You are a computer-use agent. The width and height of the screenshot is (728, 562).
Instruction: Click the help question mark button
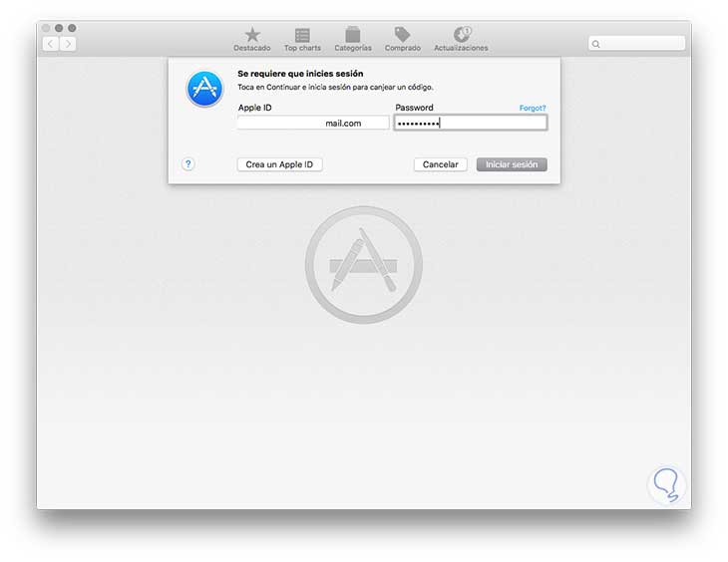coord(188,163)
